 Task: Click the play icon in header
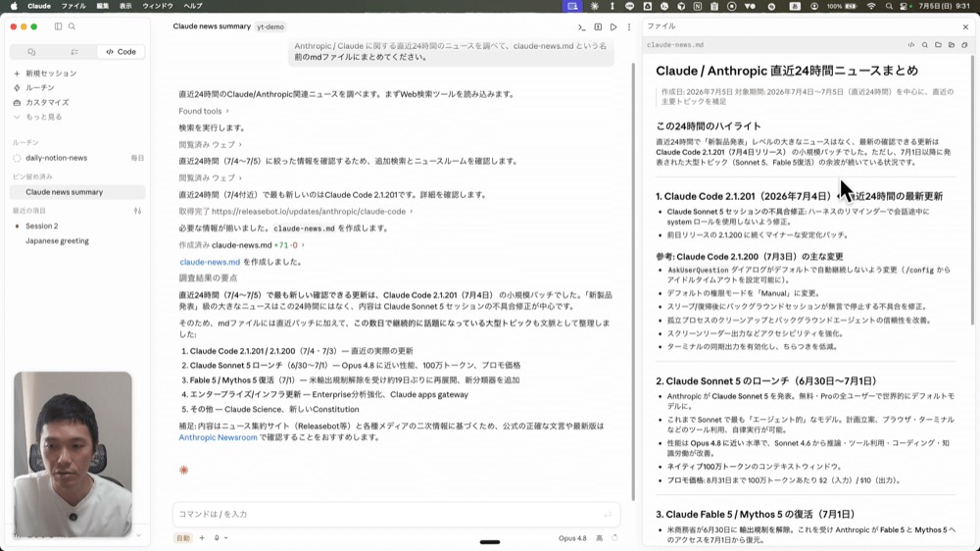[x=613, y=26]
